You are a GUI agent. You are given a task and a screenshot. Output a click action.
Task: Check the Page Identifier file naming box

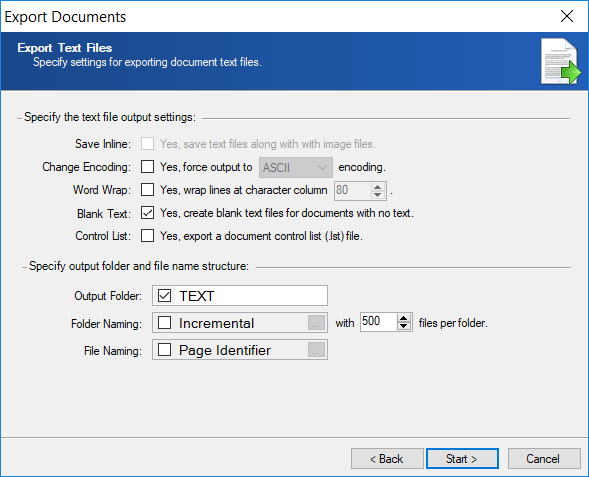click(165, 350)
